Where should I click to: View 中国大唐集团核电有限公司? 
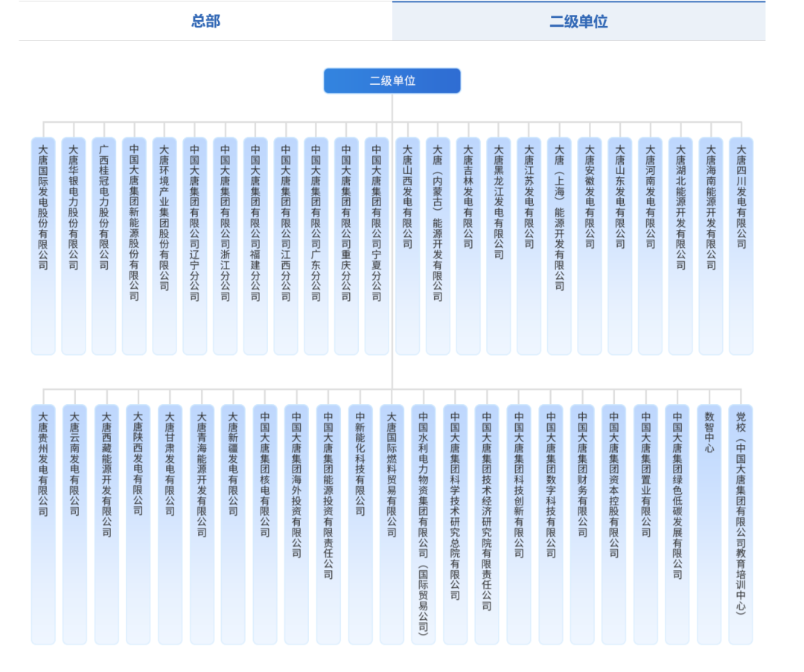(265, 525)
